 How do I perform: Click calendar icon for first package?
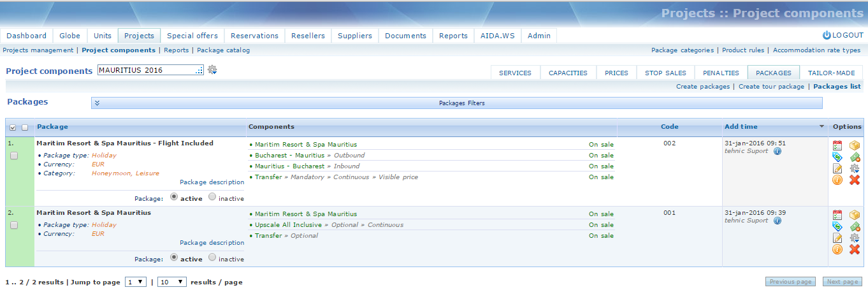(x=837, y=145)
